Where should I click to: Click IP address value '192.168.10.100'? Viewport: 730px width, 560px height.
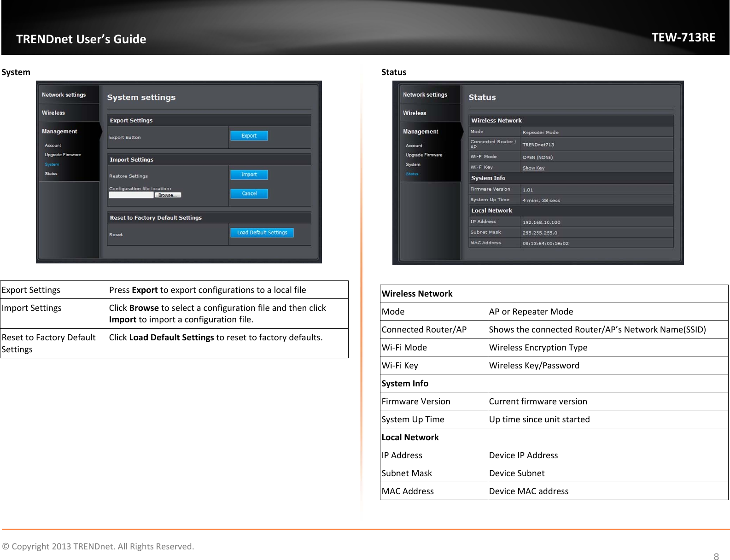541,222
